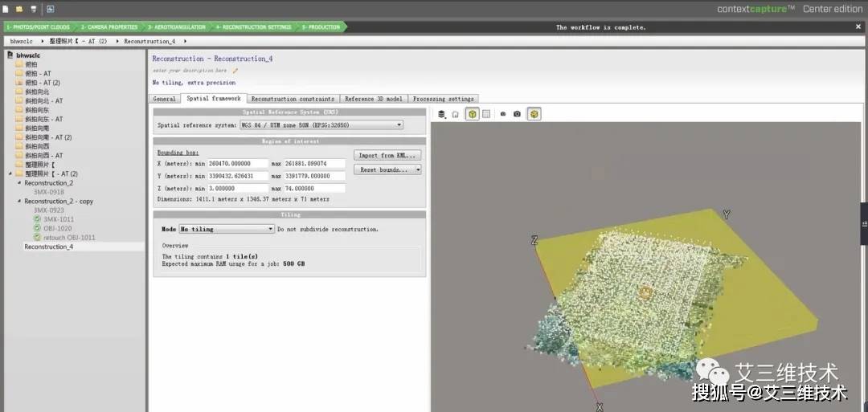Click the home view icon in 3D toolbar

pyautogui.click(x=455, y=114)
